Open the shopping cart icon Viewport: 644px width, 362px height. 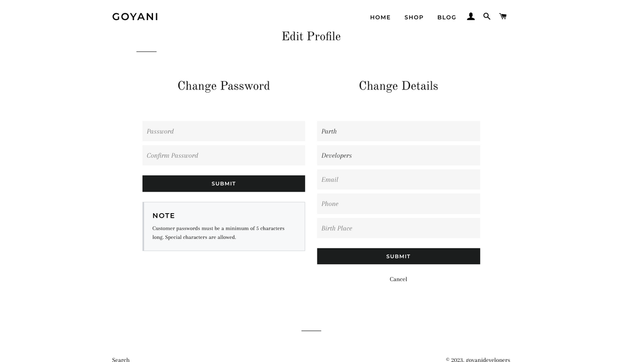click(x=503, y=16)
